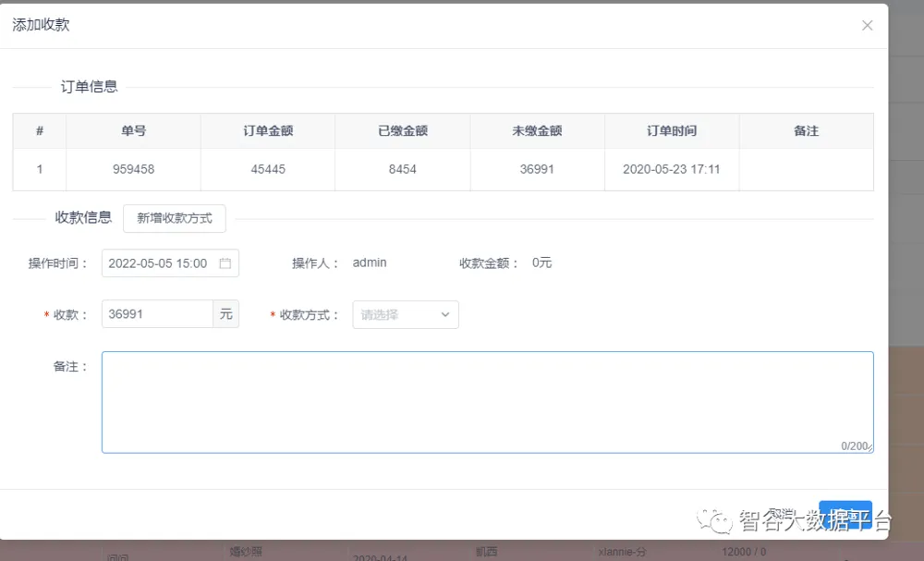Click the 单号 column header
Image resolution: width=924 pixels, height=561 pixels.
click(133, 131)
